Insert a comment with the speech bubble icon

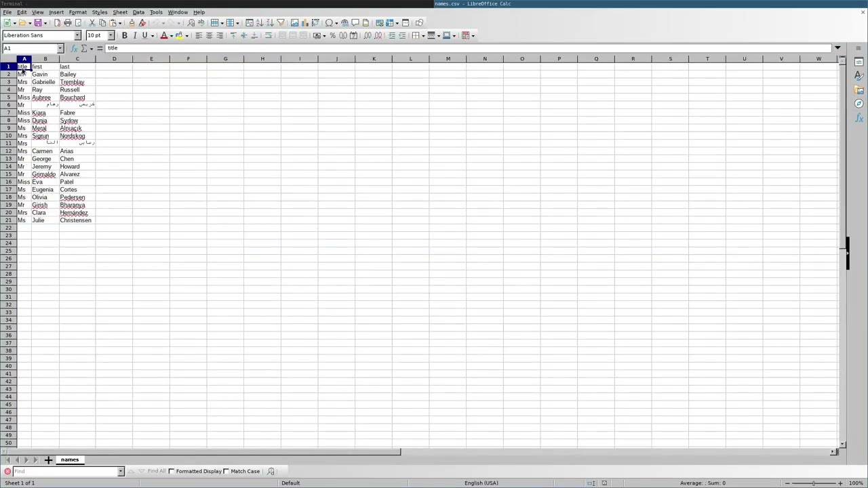(355, 22)
